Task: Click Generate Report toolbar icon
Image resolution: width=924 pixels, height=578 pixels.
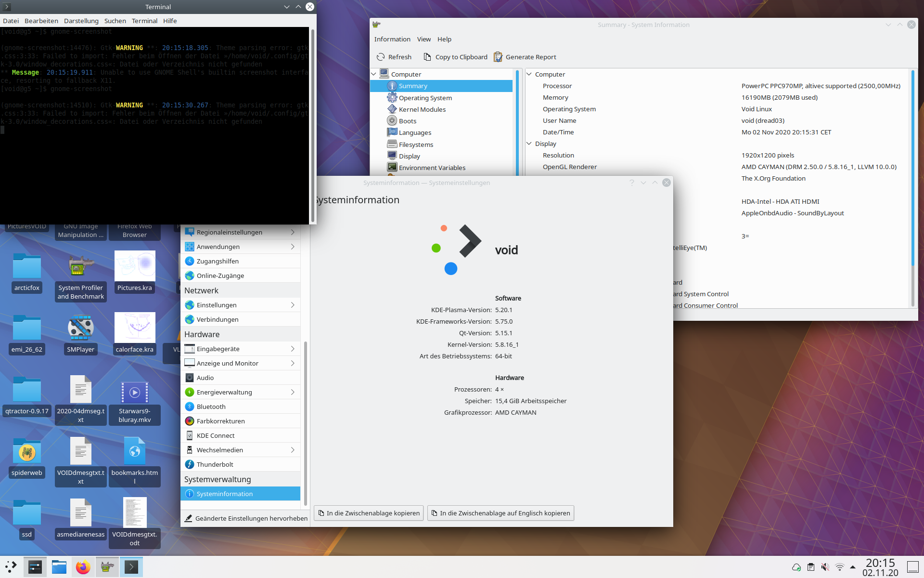Action: tap(498, 57)
